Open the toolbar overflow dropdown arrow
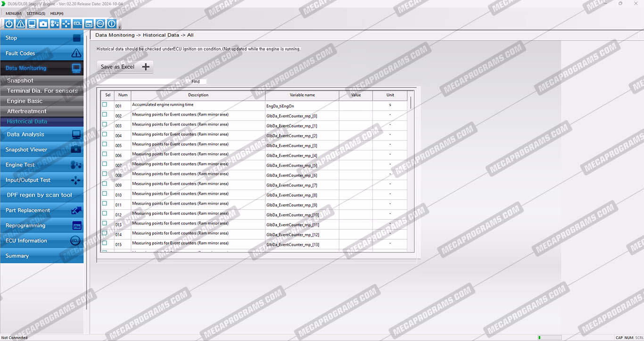Screen dimensions: 644x341 pos(120,27)
